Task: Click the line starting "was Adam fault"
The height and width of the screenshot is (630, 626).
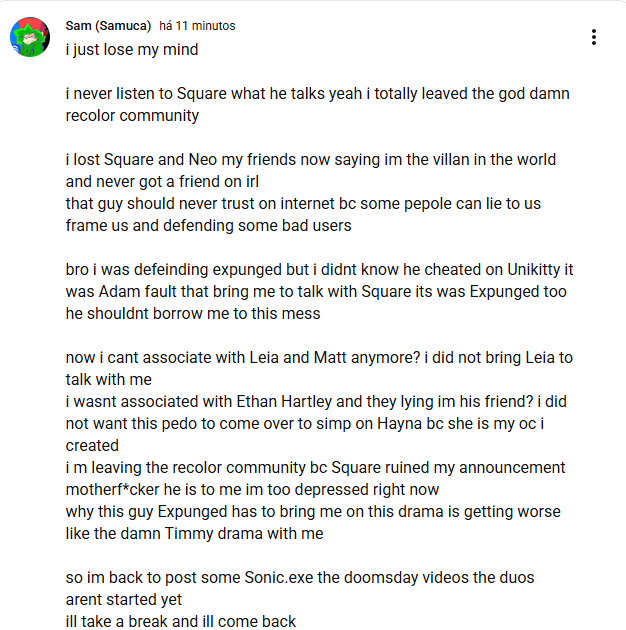Action: [x=316, y=291]
